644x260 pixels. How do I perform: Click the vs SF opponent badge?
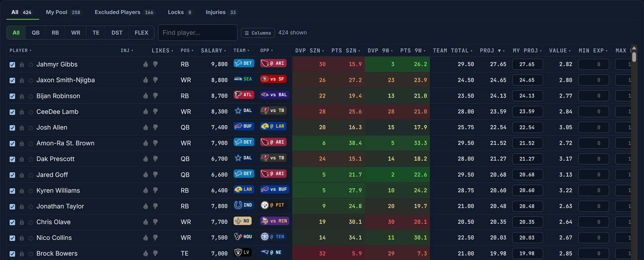(x=273, y=79)
